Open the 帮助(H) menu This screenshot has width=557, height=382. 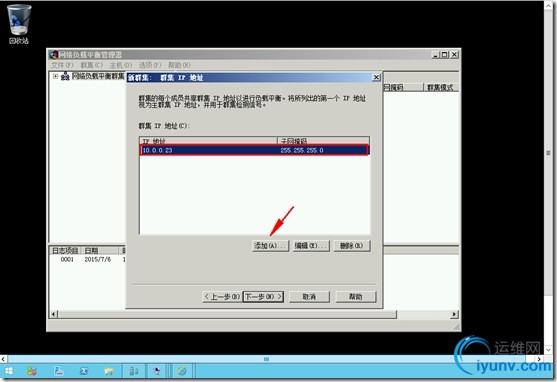[x=179, y=65]
